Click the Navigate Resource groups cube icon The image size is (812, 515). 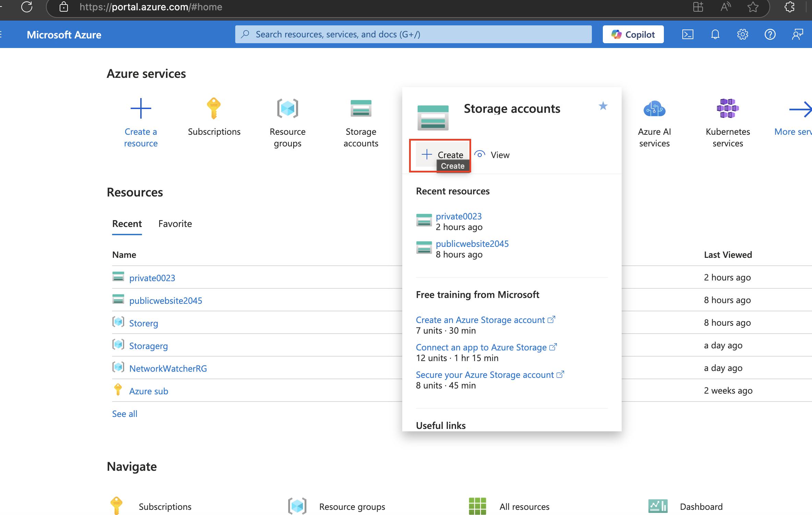point(297,506)
